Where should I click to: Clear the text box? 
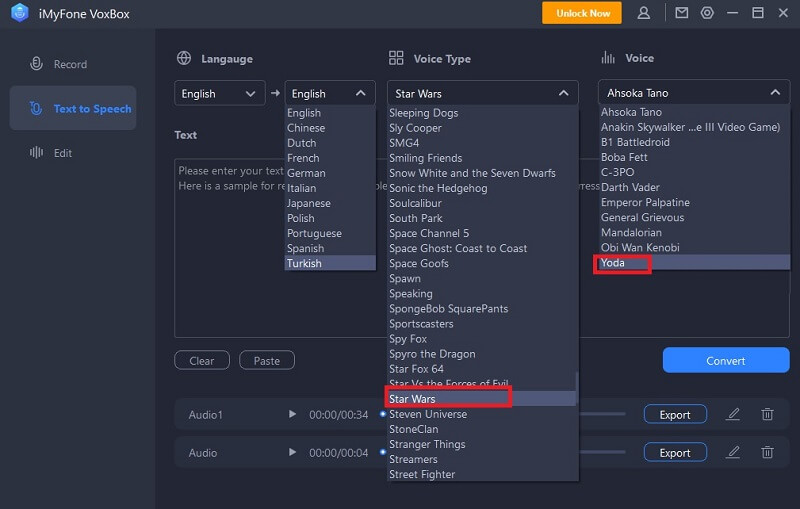(x=202, y=361)
